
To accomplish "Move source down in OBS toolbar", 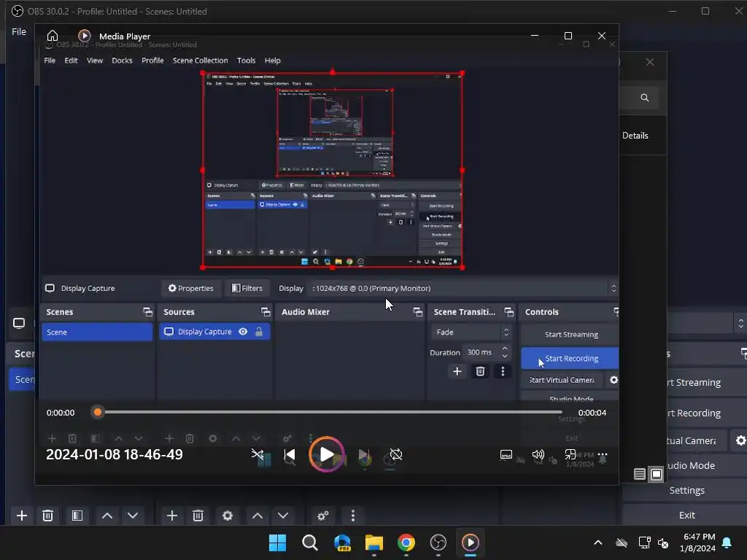I will point(283,516).
